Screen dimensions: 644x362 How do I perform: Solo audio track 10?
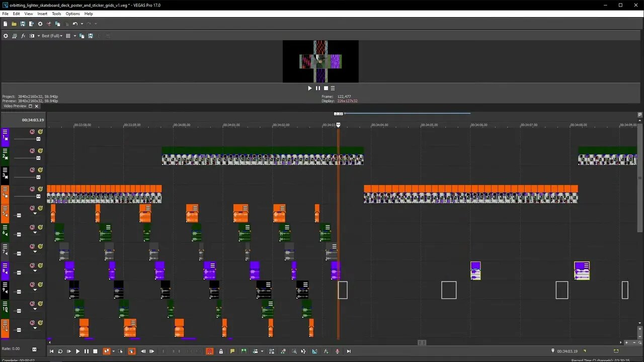click(40, 304)
